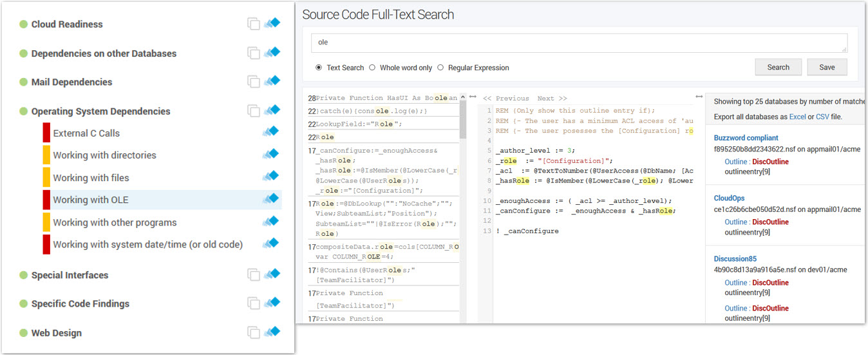Click the Search button

tap(778, 67)
